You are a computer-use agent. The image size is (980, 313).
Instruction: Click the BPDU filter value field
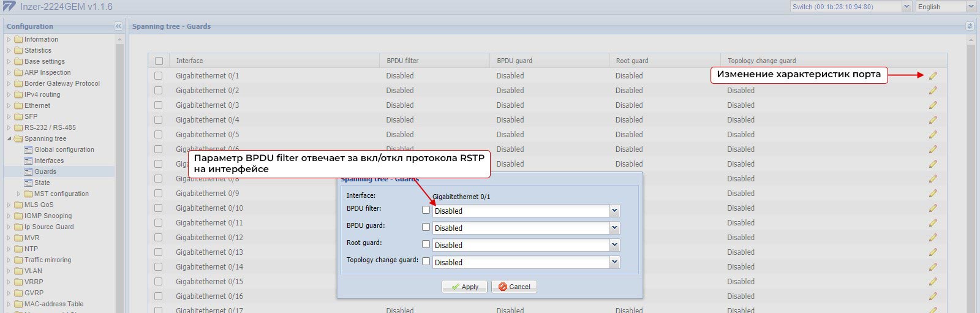[x=521, y=211]
